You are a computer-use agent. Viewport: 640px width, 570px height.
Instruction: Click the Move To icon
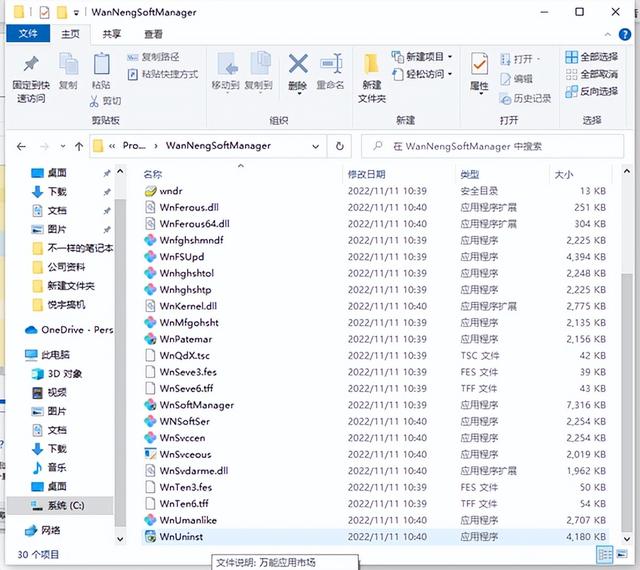coord(225,70)
